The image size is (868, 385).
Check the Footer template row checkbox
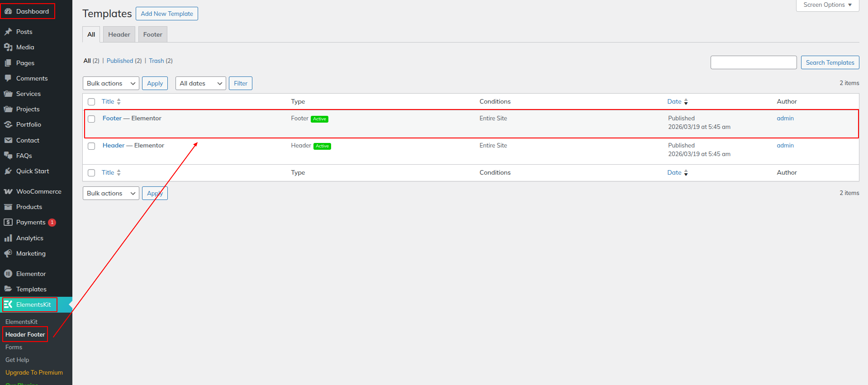pos(91,119)
